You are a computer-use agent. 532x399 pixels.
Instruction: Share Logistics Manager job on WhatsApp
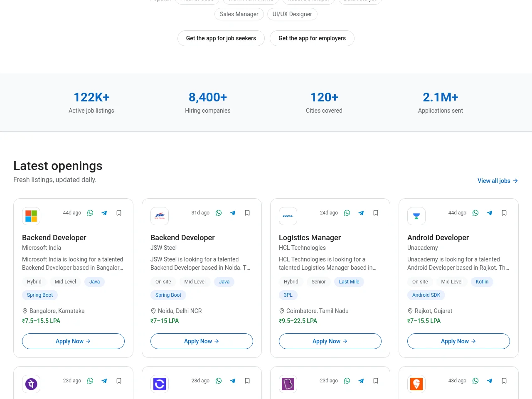tap(347, 213)
